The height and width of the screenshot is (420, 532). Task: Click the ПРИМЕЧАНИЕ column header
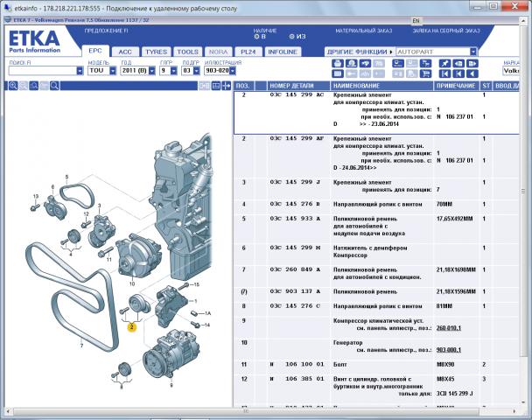pyautogui.click(x=456, y=86)
